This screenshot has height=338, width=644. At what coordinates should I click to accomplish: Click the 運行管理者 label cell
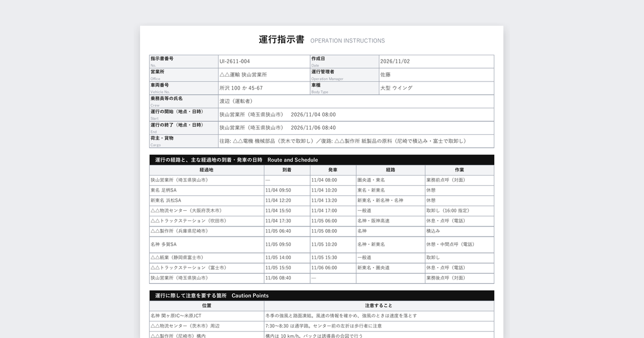coord(345,75)
